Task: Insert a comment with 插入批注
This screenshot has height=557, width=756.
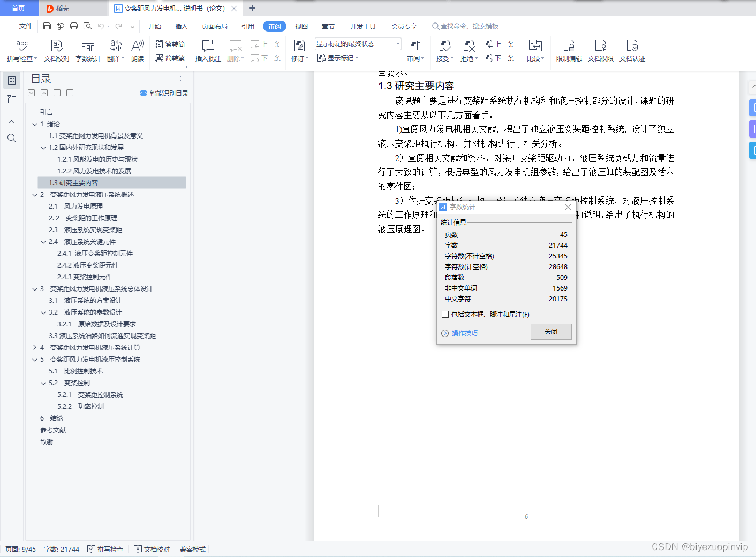Action: (207, 51)
